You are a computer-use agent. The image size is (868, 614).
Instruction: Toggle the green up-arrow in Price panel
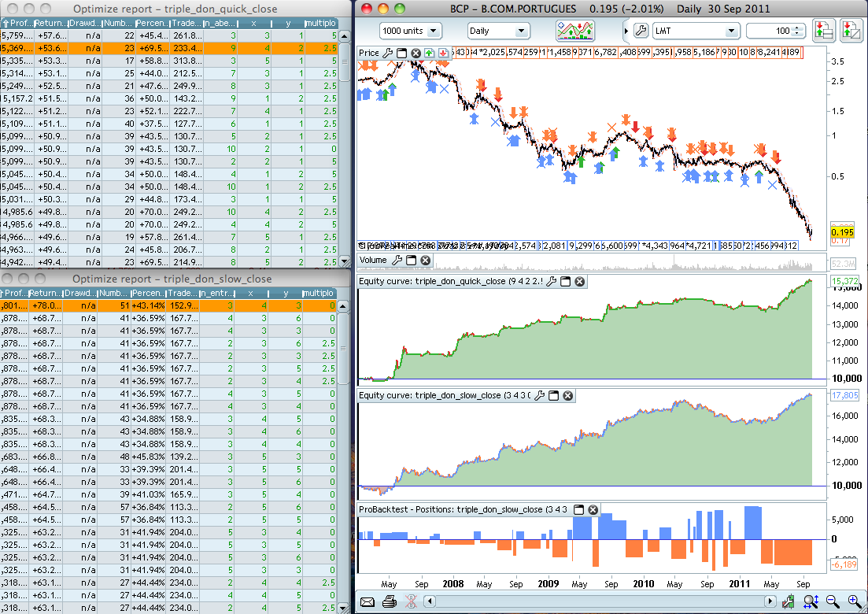pyautogui.click(x=430, y=53)
